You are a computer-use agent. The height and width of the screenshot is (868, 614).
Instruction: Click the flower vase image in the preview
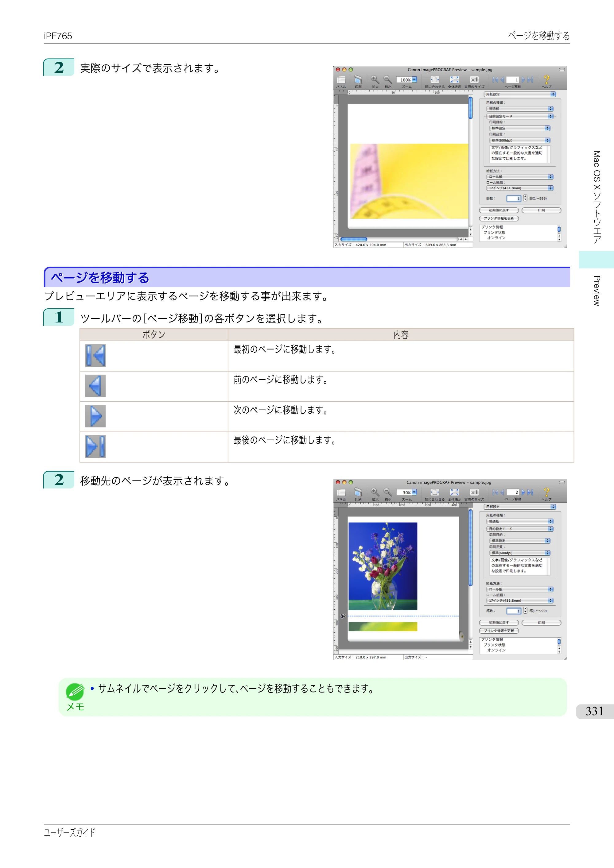383,566
